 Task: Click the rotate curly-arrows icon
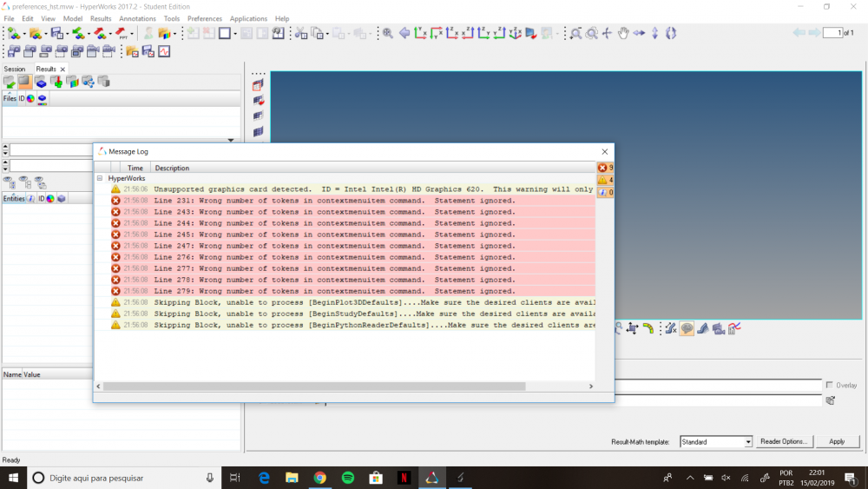click(670, 33)
